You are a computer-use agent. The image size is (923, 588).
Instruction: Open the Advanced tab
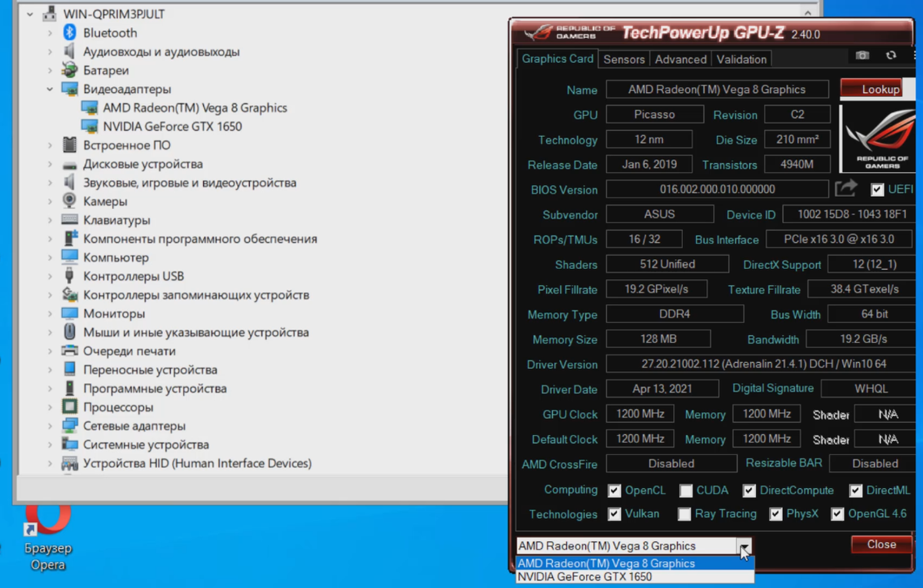tap(680, 59)
